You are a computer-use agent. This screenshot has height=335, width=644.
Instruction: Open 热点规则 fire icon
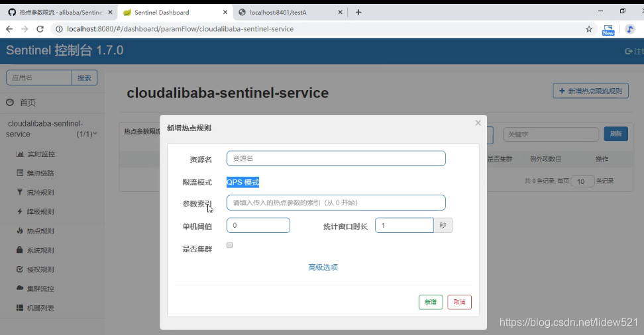pyautogui.click(x=20, y=230)
